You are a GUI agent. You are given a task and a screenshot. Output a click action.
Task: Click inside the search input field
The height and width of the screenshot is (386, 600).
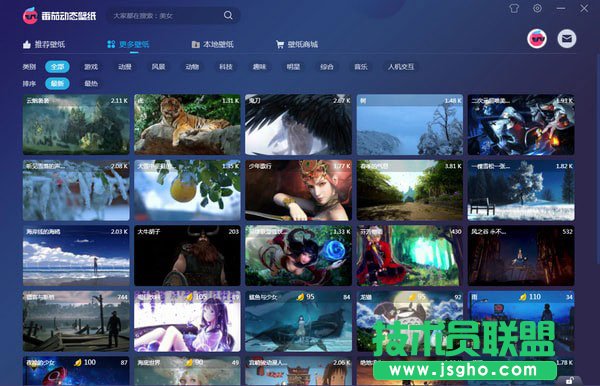[x=166, y=16]
